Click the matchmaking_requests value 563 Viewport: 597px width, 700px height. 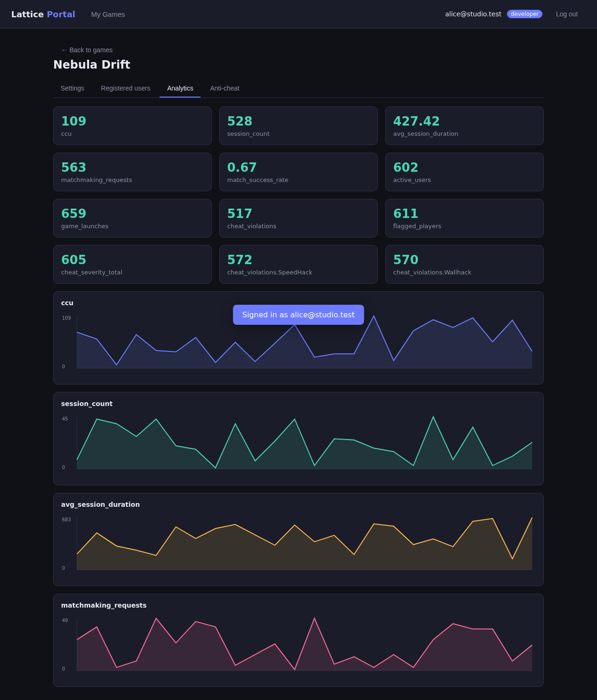pyautogui.click(x=74, y=167)
